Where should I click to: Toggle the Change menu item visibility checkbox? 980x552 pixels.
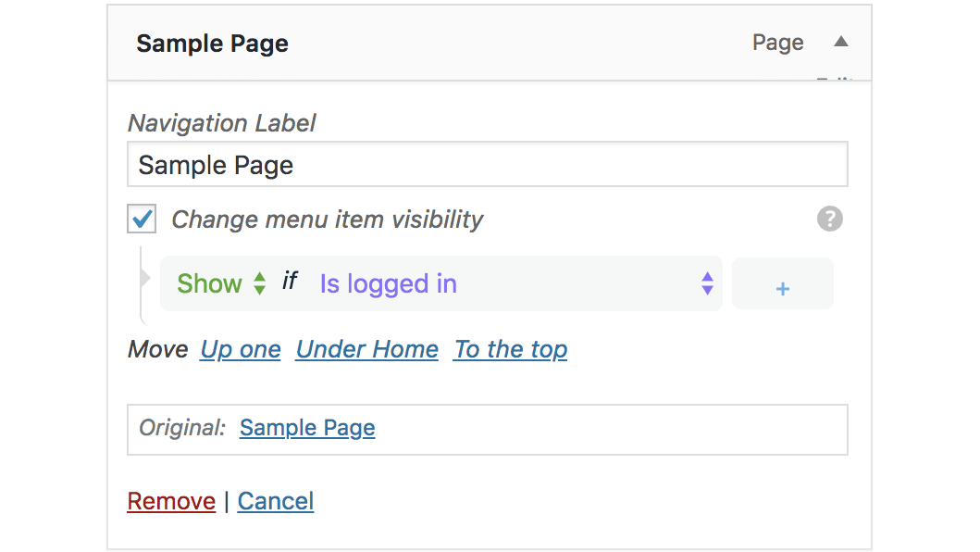pos(142,220)
